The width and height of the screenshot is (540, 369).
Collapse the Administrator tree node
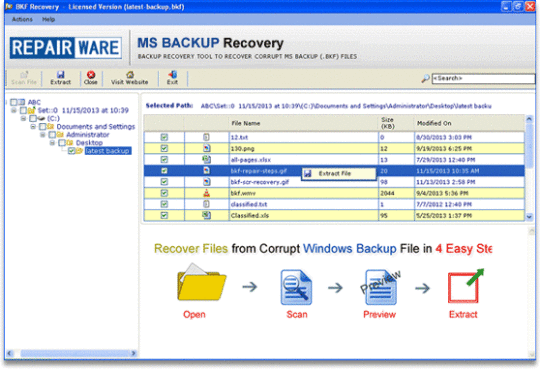pos(42,134)
